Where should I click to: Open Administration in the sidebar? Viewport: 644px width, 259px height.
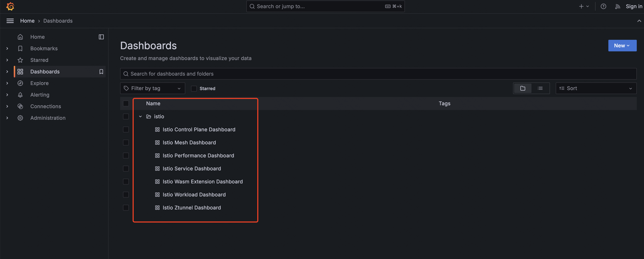(x=48, y=118)
